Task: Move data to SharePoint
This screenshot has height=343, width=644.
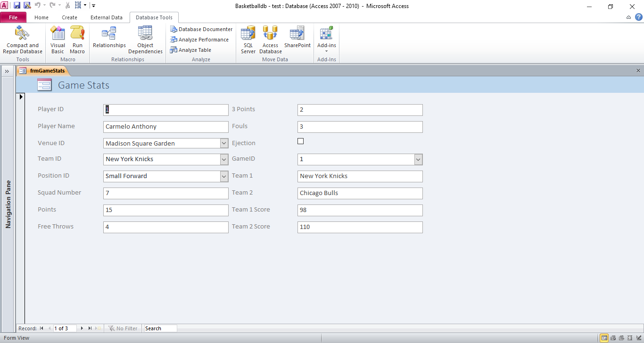Action: coord(297,38)
